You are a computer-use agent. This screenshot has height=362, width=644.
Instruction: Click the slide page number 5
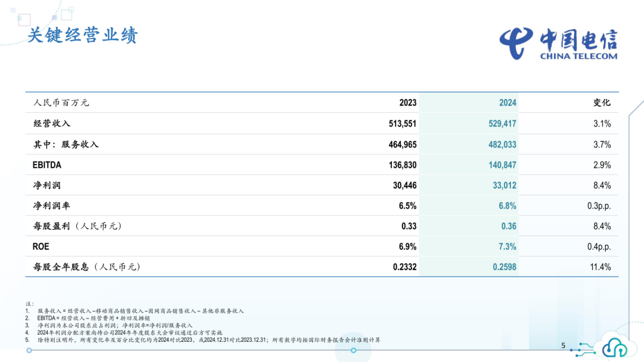click(563, 345)
